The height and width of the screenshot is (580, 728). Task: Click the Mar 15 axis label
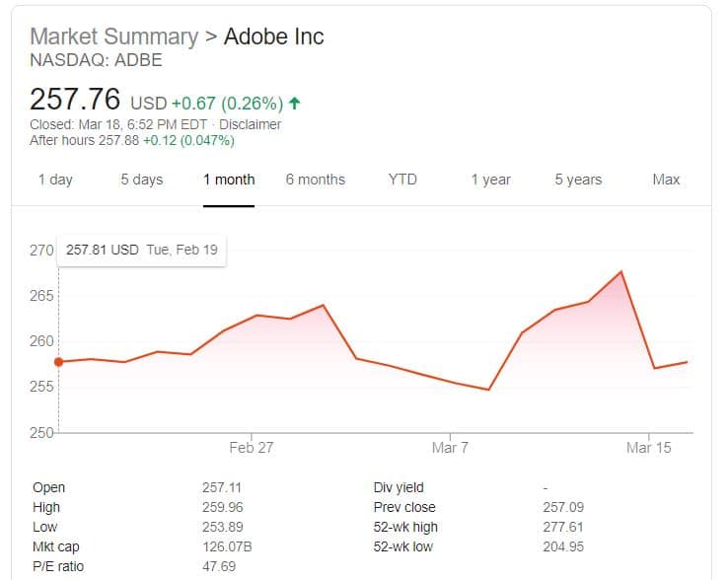[648, 448]
